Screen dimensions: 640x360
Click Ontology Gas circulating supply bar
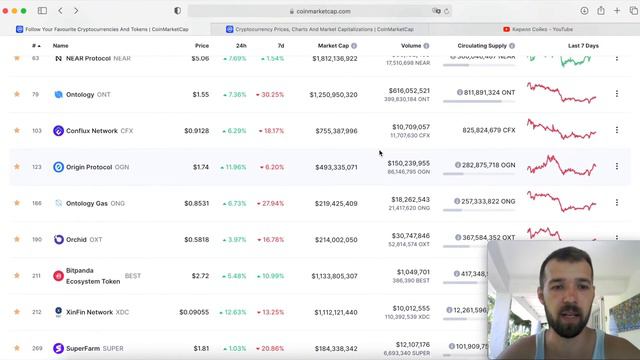pos(479,210)
